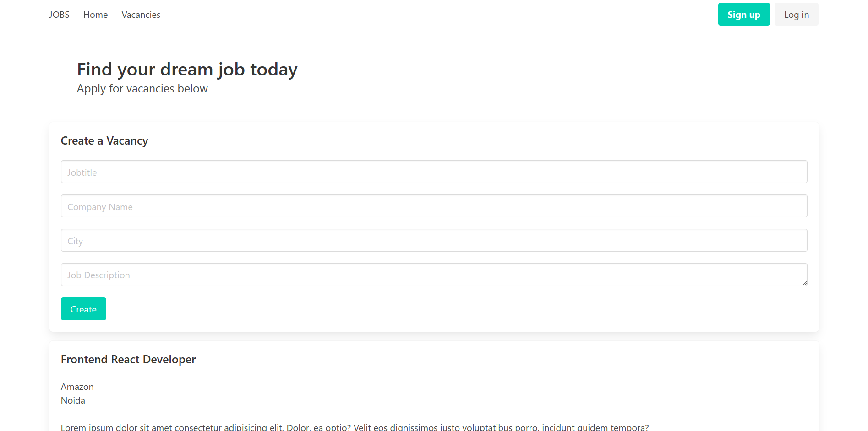
Task: Click the Find your dream job today heading
Action: (187, 69)
